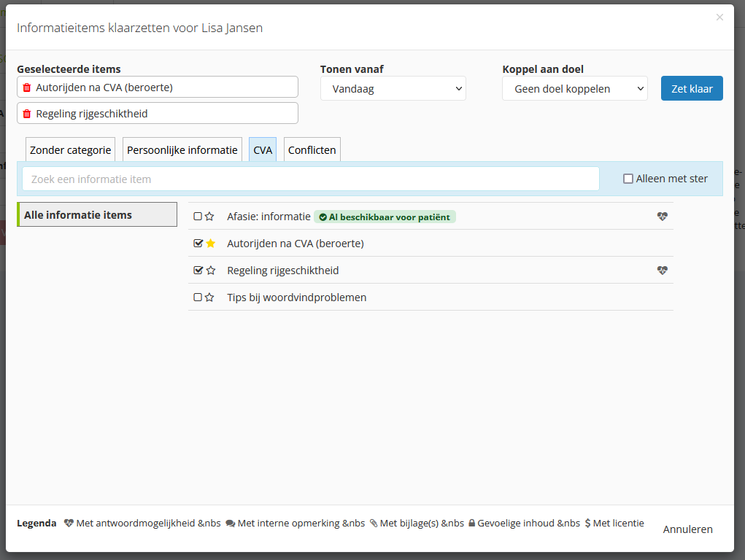Tick the 'Tips bij woordvindproblemen' checkbox
Screen dimensions: 745x560
tap(197, 297)
